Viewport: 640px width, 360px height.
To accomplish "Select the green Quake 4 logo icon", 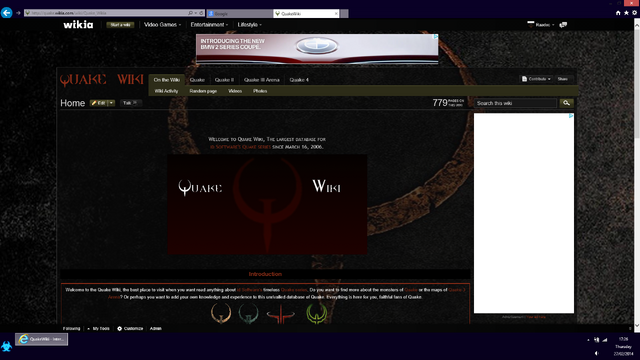I will pos(317,313).
